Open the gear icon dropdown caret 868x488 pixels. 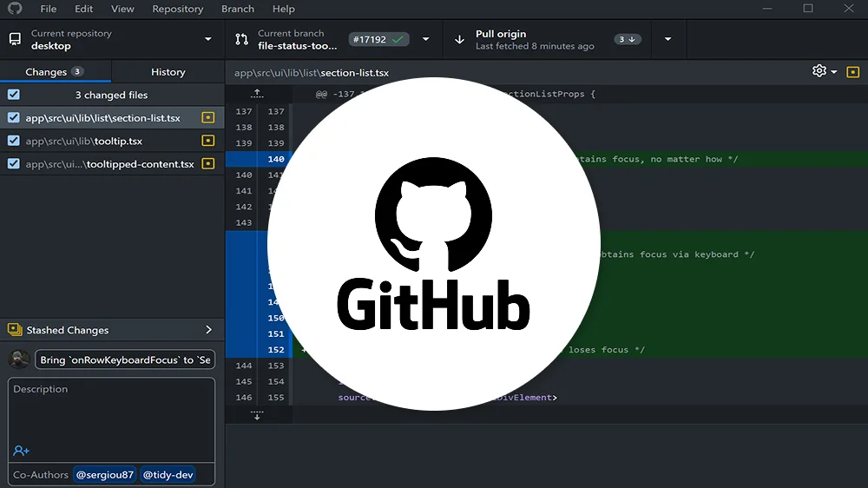[833, 72]
